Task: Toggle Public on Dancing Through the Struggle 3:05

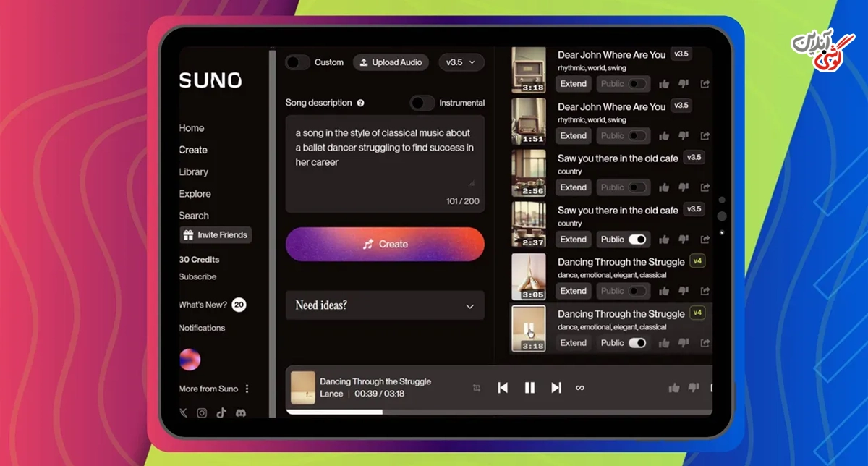Action: (637, 291)
